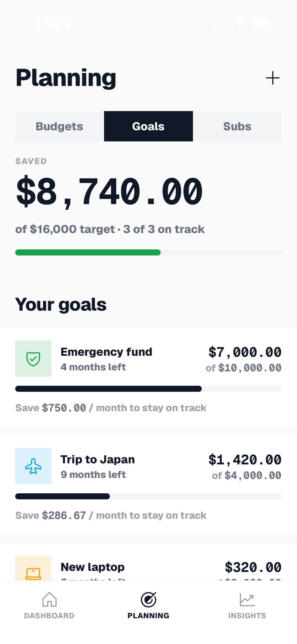Tap the plus icon to add goal
This screenshot has height=644, width=297.
(x=272, y=78)
